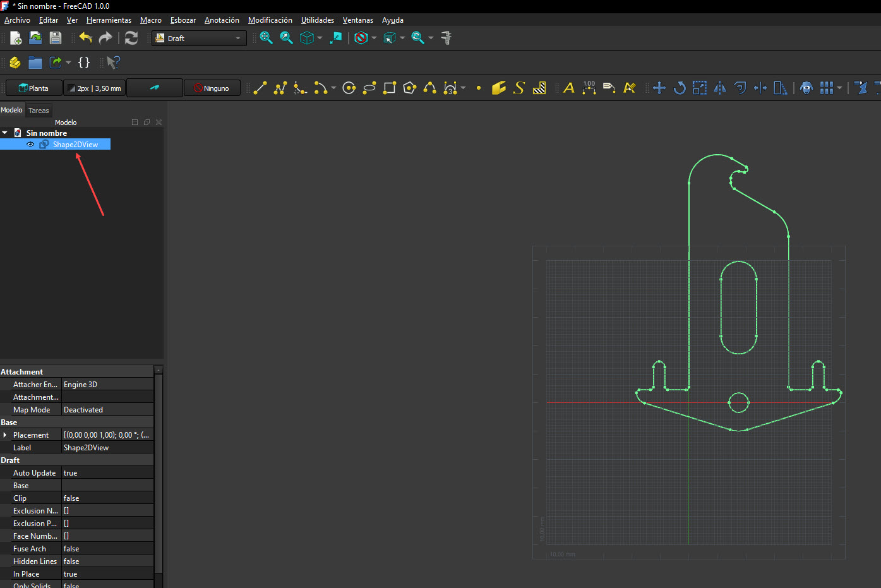The width and height of the screenshot is (881, 588).
Task: Create a variable set with braces icon
Action: click(x=84, y=63)
